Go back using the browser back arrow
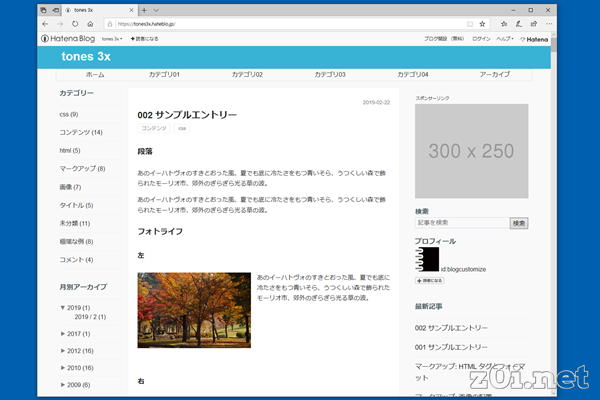600x400 pixels. 45,24
